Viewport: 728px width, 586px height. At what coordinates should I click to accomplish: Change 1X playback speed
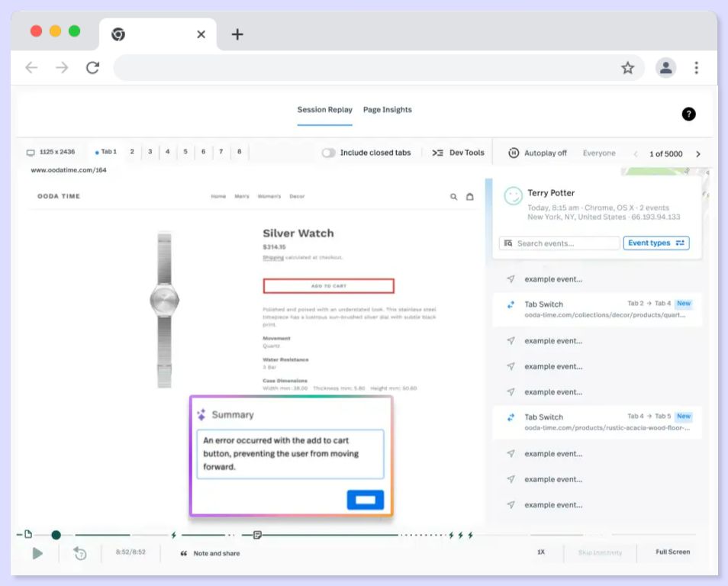tap(541, 552)
